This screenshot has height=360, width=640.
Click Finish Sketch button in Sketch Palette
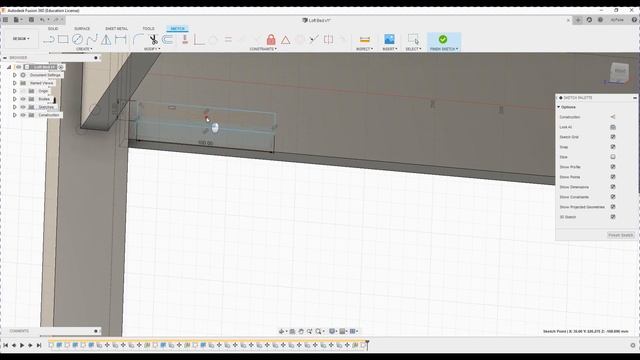[620, 235]
